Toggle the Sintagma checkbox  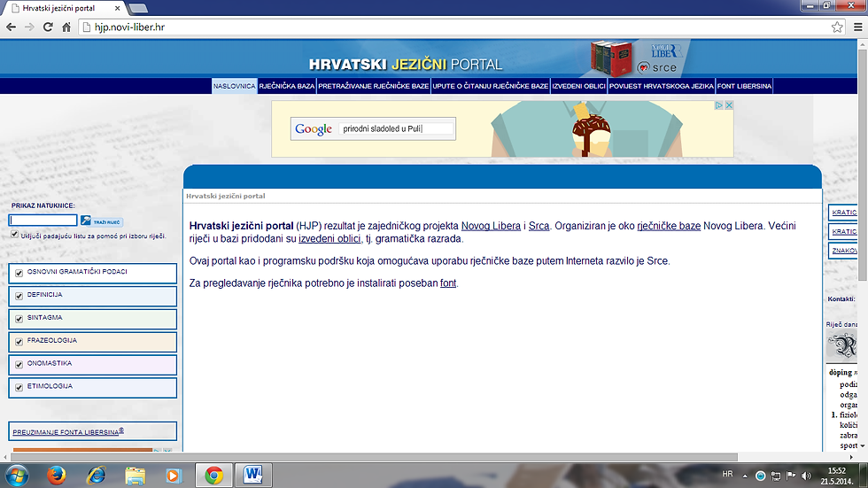pos(19,319)
